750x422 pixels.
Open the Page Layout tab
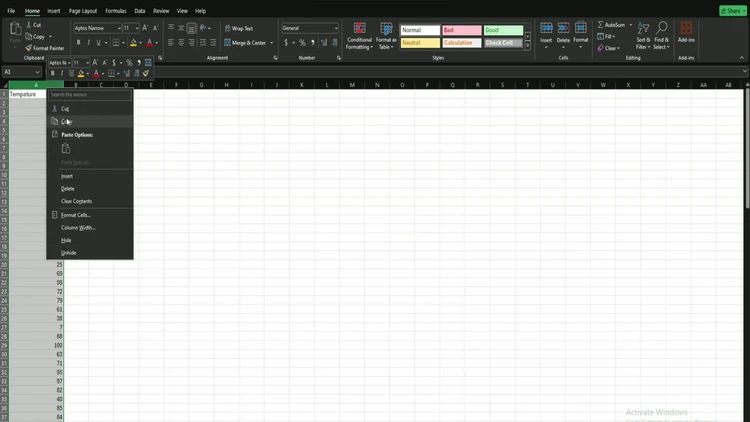click(x=83, y=11)
